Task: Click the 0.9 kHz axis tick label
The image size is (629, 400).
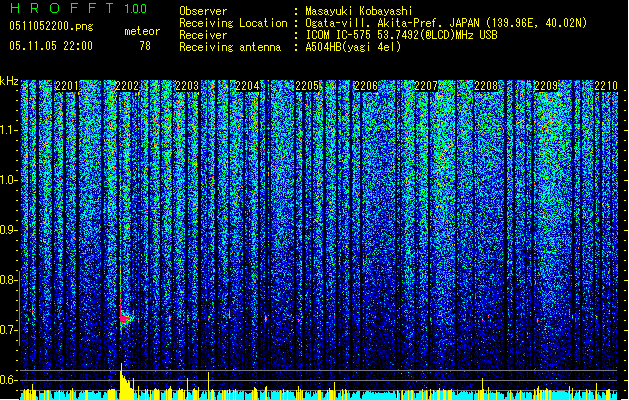Action: point(8,230)
